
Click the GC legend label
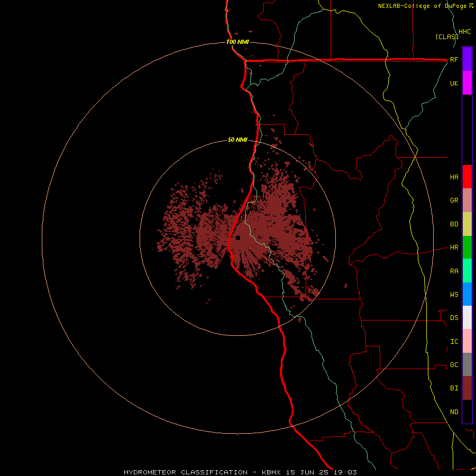pos(454,365)
